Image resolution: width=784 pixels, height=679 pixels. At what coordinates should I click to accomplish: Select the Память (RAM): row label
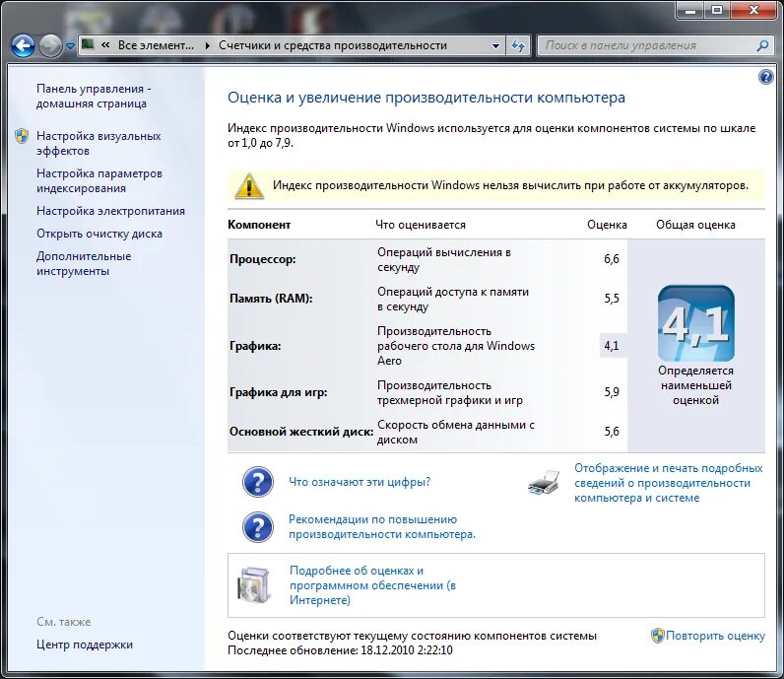tap(271, 299)
